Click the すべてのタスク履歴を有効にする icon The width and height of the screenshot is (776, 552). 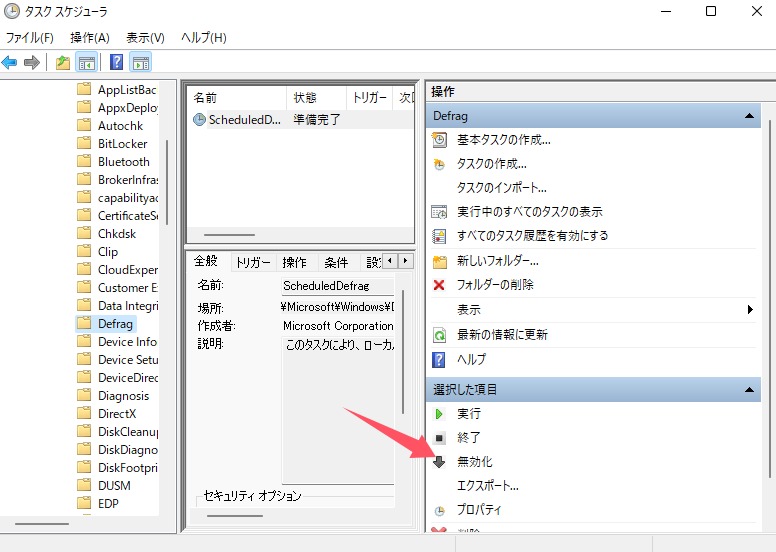(439, 236)
